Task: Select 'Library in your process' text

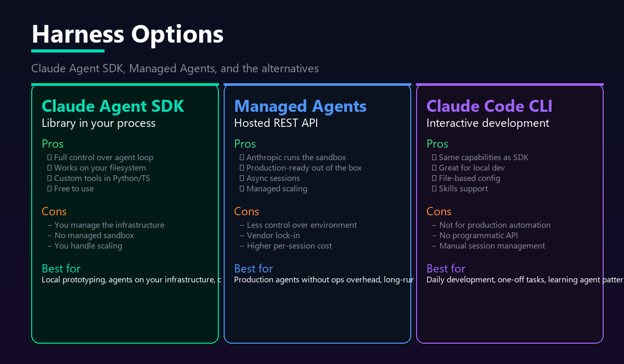Action: pyautogui.click(x=98, y=123)
